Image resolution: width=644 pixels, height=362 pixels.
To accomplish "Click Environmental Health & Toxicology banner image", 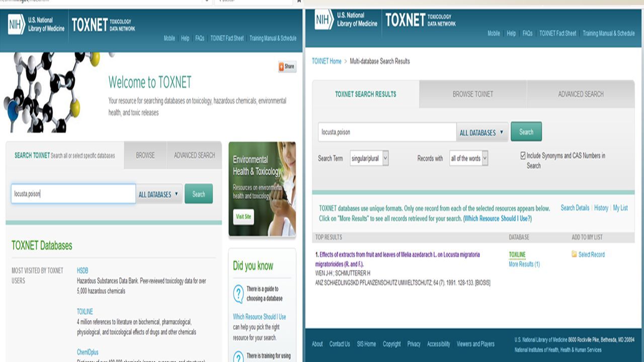I will click(x=262, y=189).
